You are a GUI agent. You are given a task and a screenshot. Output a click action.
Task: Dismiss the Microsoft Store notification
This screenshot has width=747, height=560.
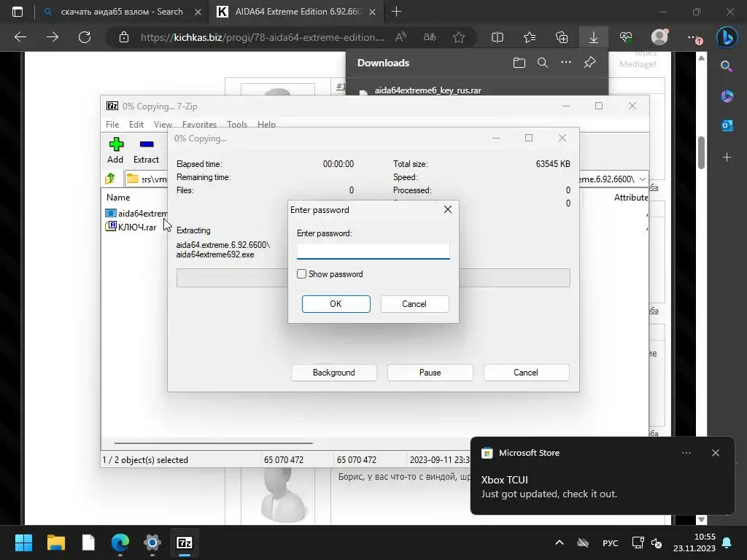click(716, 453)
